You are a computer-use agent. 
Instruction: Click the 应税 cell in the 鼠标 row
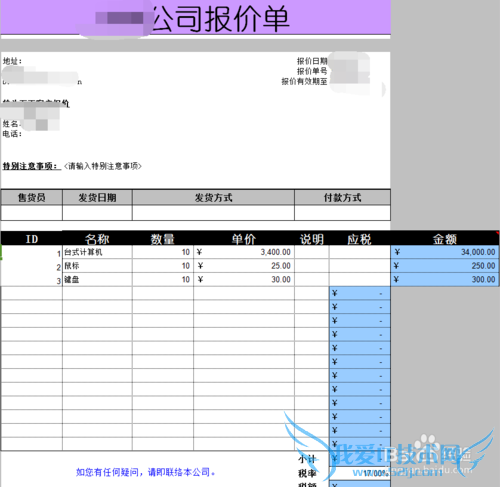point(360,266)
